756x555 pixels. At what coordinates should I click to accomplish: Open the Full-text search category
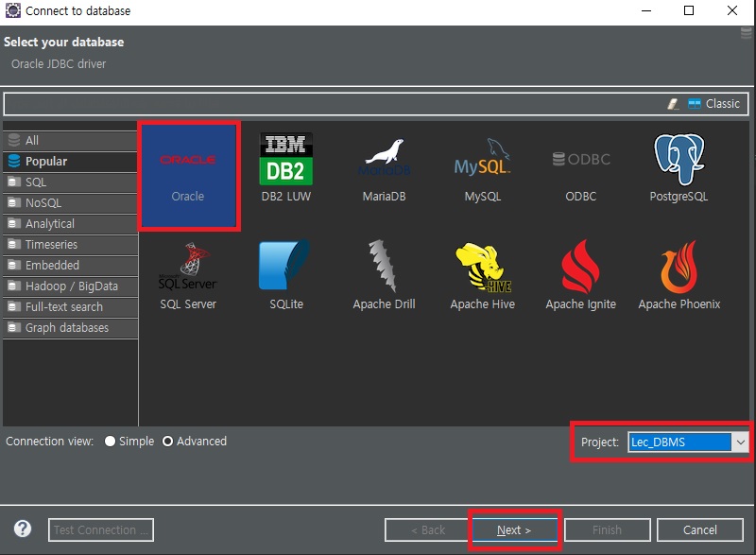[x=70, y=306]
